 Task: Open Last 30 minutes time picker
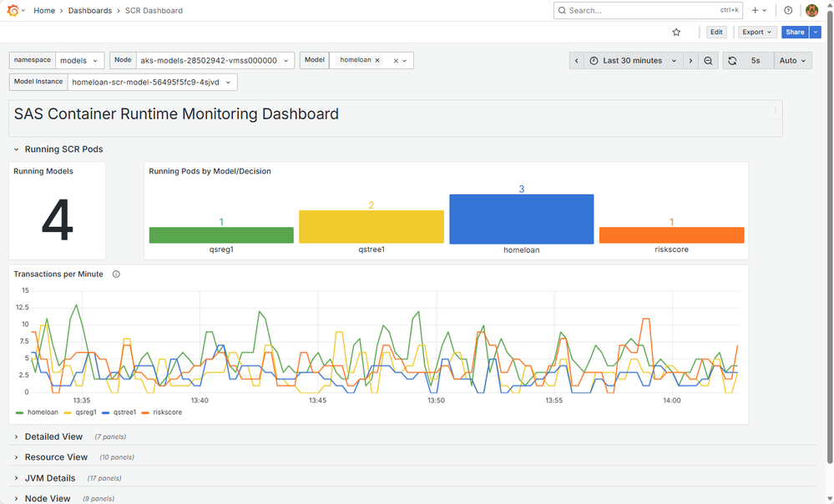coord(633,61)
